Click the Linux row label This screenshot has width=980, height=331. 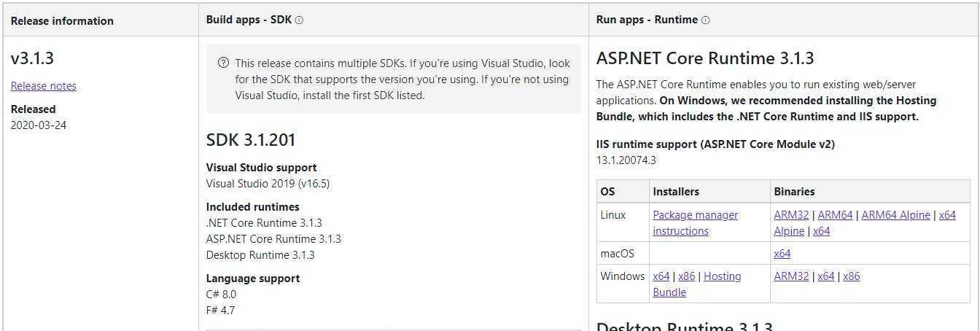point(613,215)
